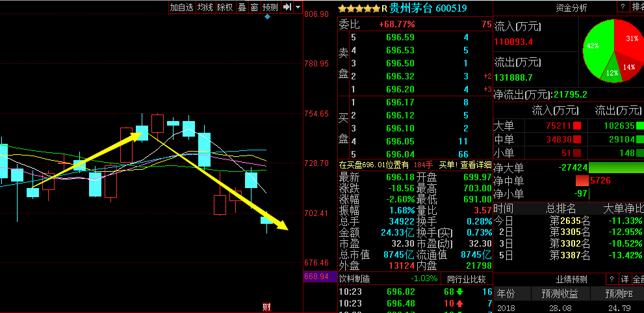This screenshot has height=313, width=644.
Task: Click the green 净大单 bar at -27424
Action: (x=616, y=167)
